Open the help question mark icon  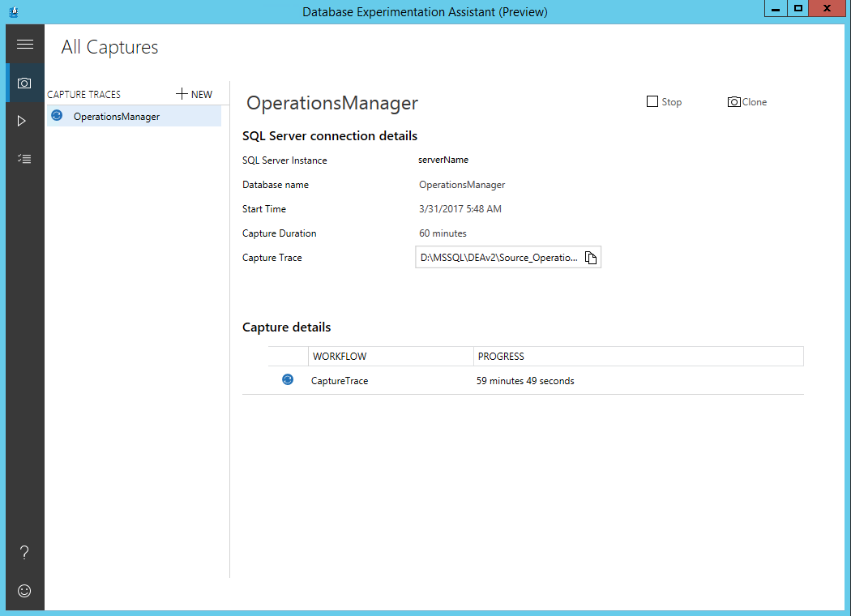(24, 553)
